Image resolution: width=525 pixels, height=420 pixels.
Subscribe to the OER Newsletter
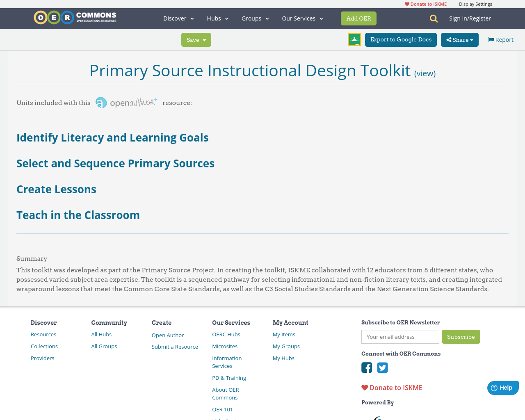(461, 337)
